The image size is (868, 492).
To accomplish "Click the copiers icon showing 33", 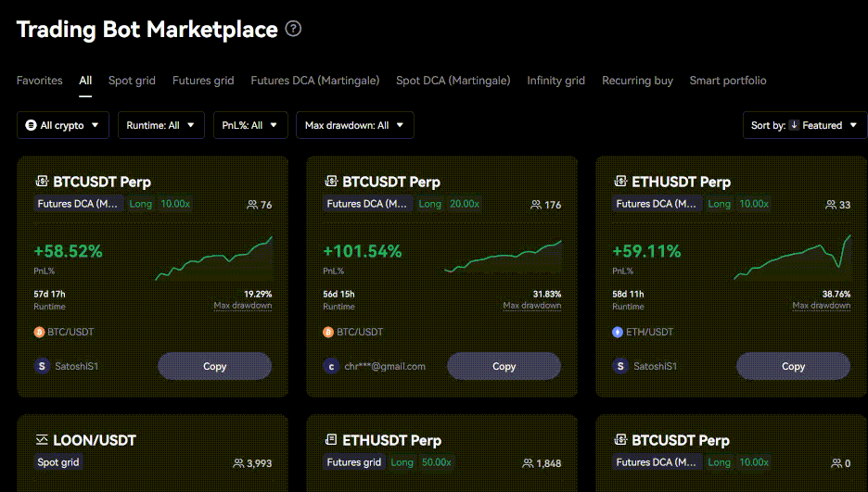I will click(831, 205).
